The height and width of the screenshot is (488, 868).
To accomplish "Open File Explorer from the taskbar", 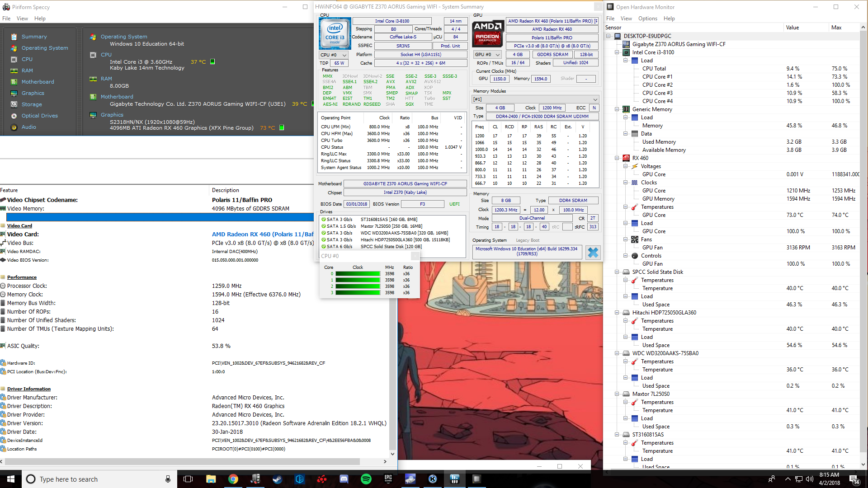I will tap(211, 479).
